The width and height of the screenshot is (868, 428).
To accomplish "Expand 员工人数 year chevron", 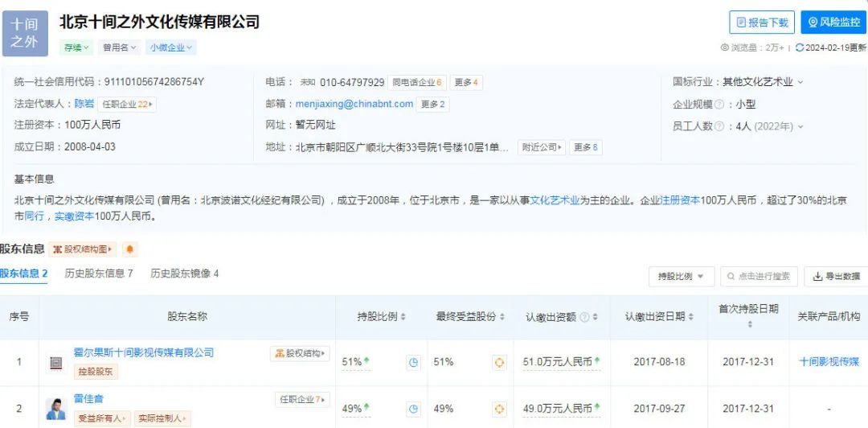I will tap(800, 126).
